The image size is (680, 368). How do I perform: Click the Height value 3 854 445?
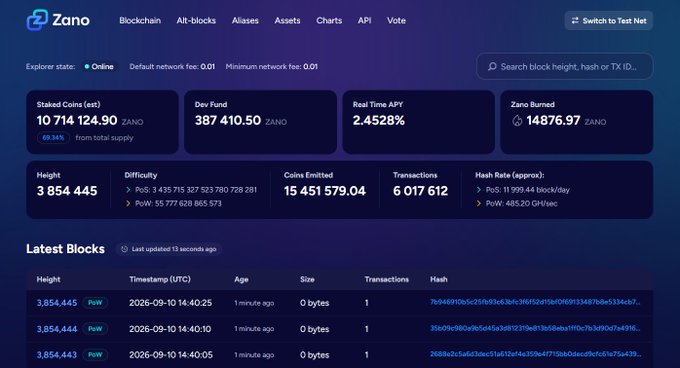point(67,191)
